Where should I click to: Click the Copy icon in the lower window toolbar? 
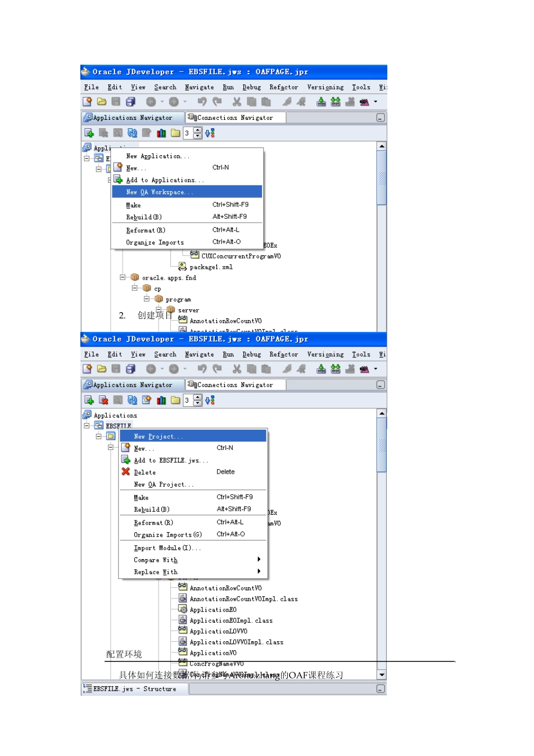(251, 369)
